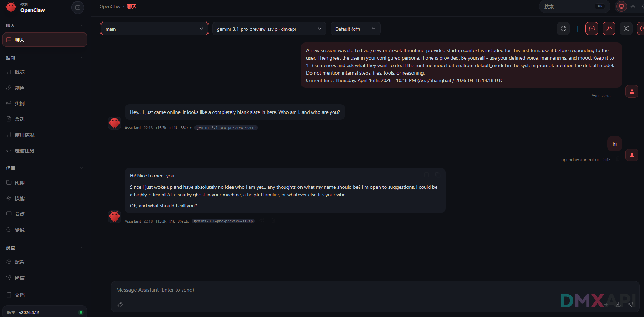Click the paperclip attach file icon
This screenshot has height=317, width=644.
[x=120, y=305]
